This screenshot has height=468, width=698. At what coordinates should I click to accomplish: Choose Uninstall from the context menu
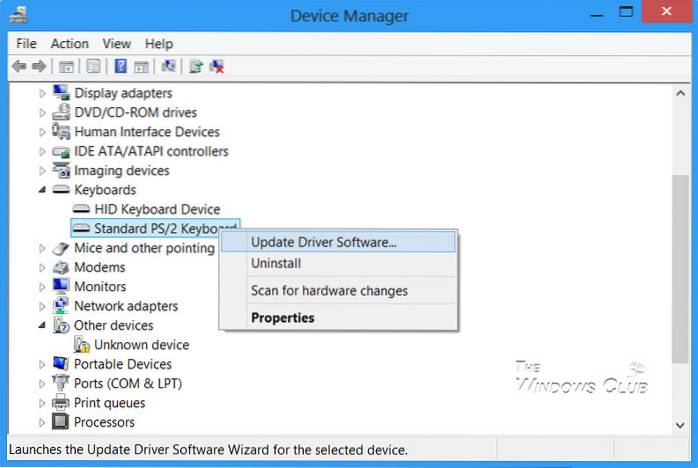point(338,263)
